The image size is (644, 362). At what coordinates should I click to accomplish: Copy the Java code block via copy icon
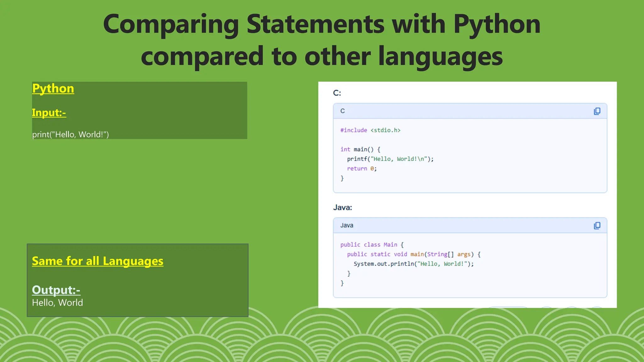(597, 226)
